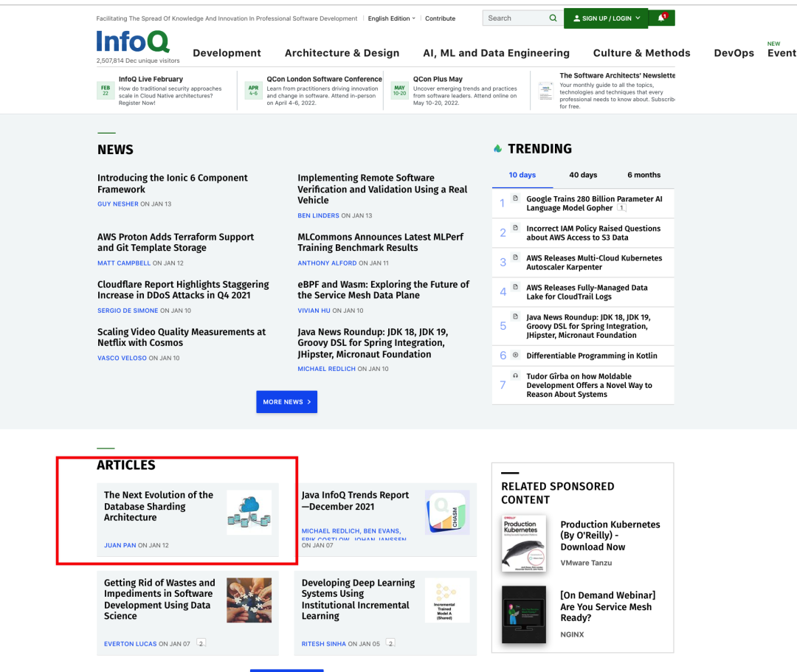Click the MAY 10-20 calendar icon
This screenshot has width=797, height=672.
[399, 91]
